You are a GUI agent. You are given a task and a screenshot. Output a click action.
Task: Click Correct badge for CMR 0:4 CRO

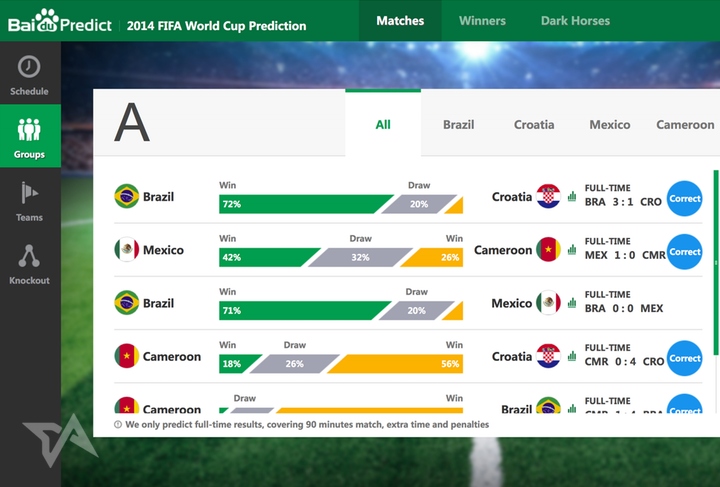pyautogui.click(x=684, y=358)
